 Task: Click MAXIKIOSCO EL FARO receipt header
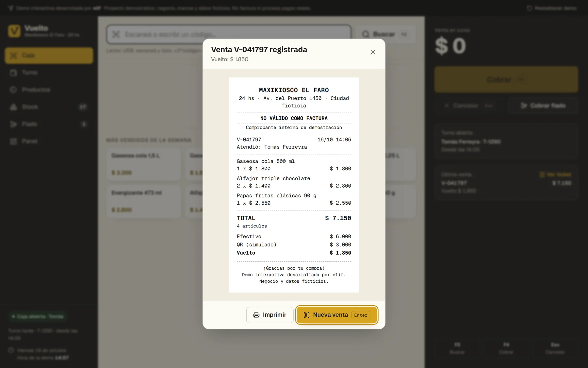pos(294,90)
